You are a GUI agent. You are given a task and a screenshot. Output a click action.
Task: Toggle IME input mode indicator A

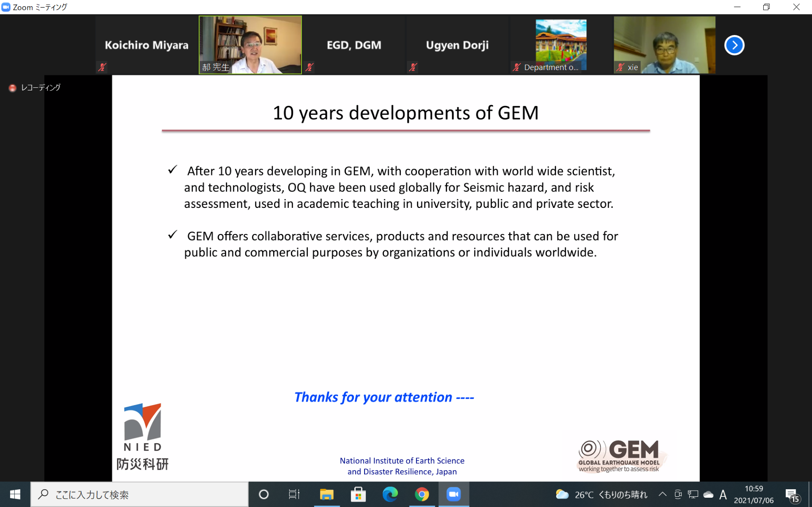(x=723, y=494)
